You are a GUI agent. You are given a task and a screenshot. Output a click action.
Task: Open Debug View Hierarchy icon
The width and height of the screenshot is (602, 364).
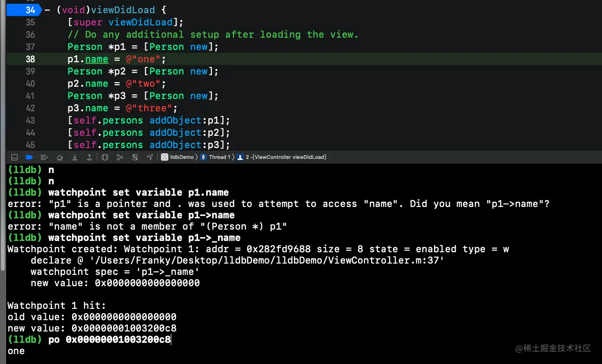pyautogui.click(x=105, y=157)
